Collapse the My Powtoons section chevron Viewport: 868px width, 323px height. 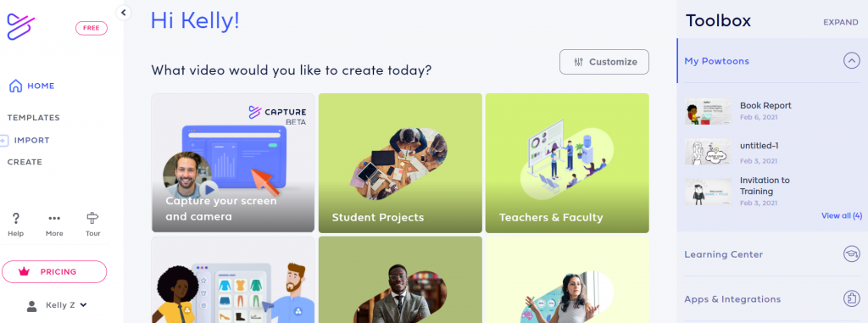click(x=851, y=60)
